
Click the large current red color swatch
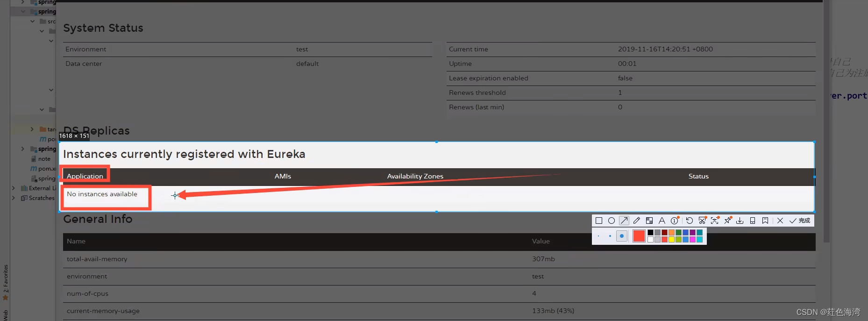(x=639, y=236)
